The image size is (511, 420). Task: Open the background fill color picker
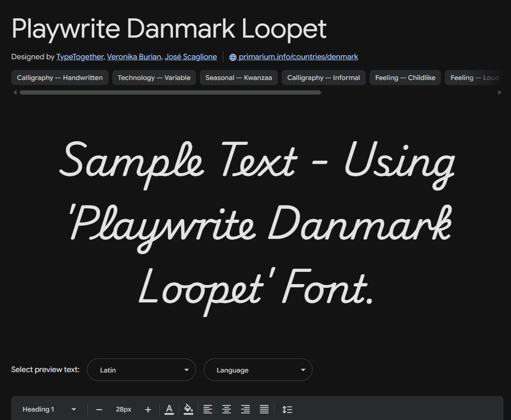189,409
